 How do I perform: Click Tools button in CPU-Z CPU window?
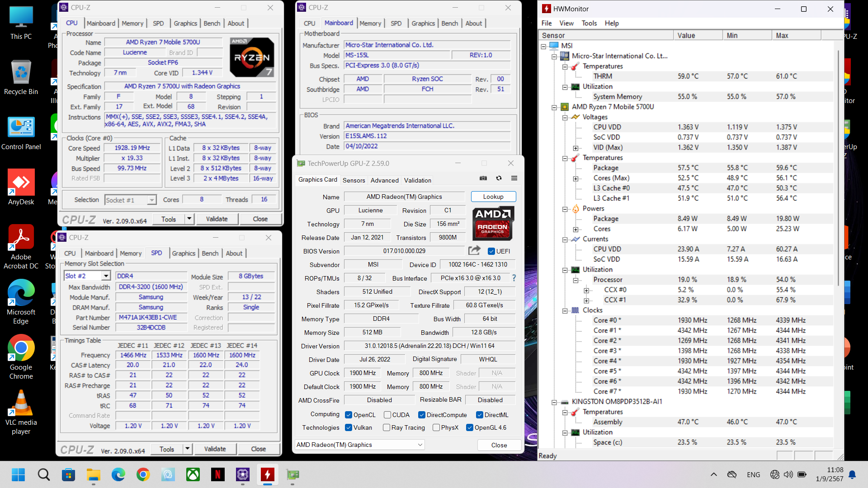[169, 219]
